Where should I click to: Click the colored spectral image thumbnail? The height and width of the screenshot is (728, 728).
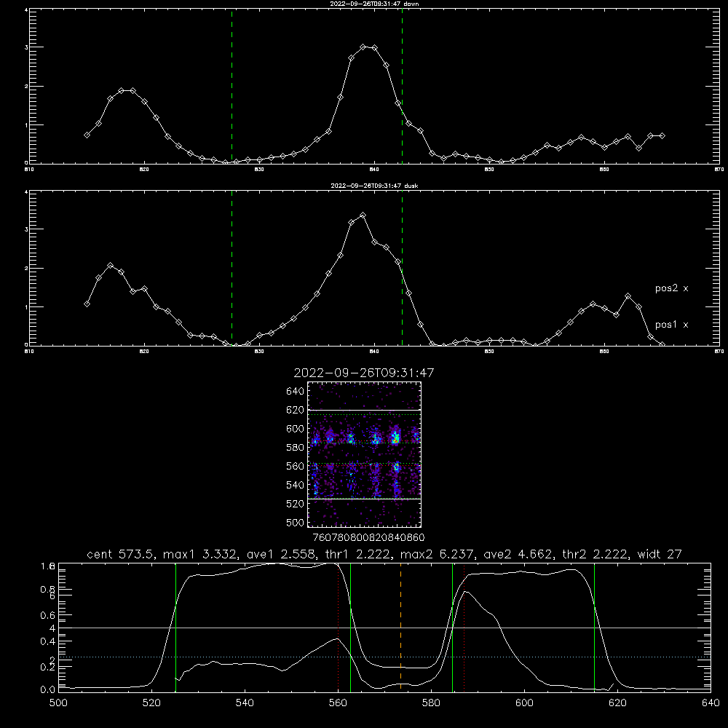click(365, 454)
